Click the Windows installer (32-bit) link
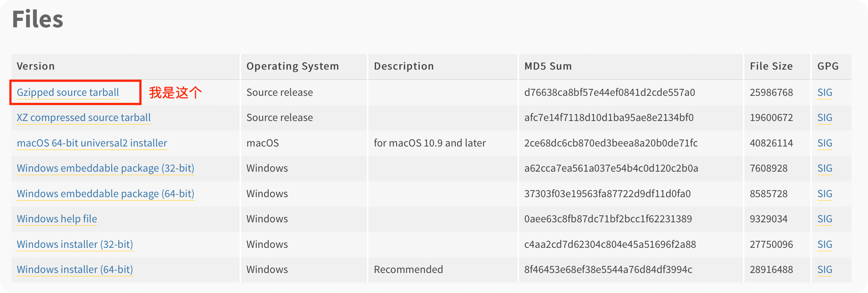Viewport: 868px width, 293px height. tap(75, 245)
